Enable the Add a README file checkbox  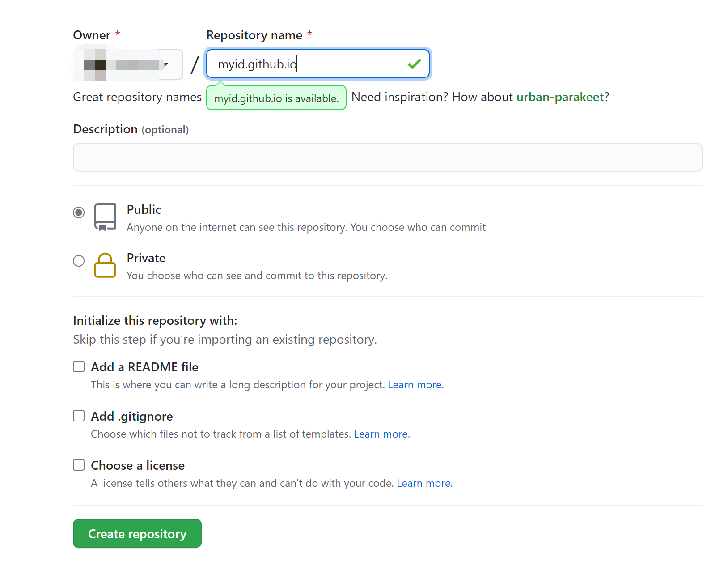coord(79,367)
